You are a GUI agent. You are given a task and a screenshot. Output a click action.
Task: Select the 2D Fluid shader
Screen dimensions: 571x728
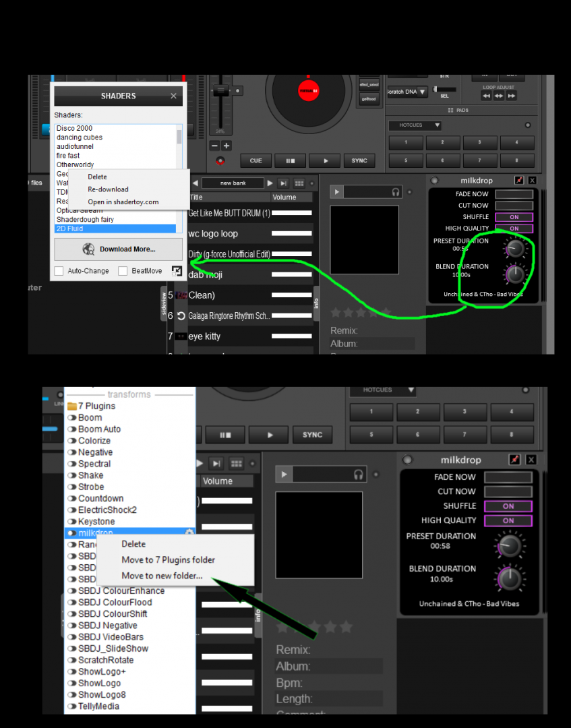click(115, 229)
